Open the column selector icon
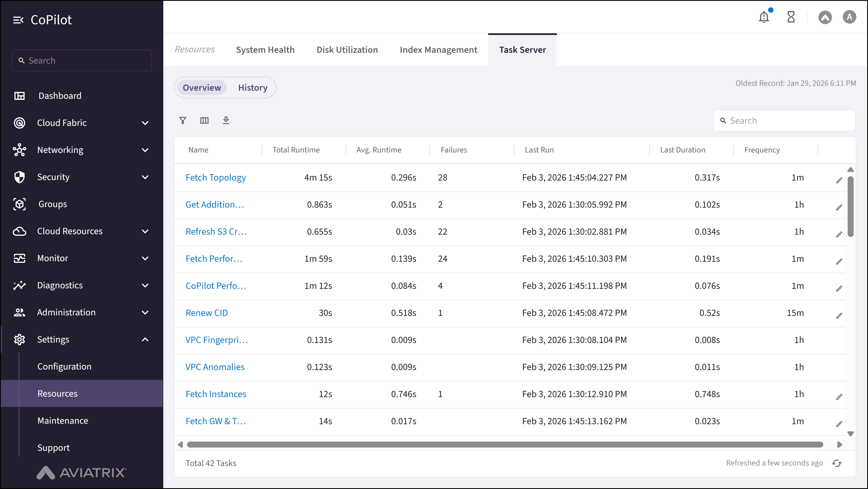 [204, 120]
